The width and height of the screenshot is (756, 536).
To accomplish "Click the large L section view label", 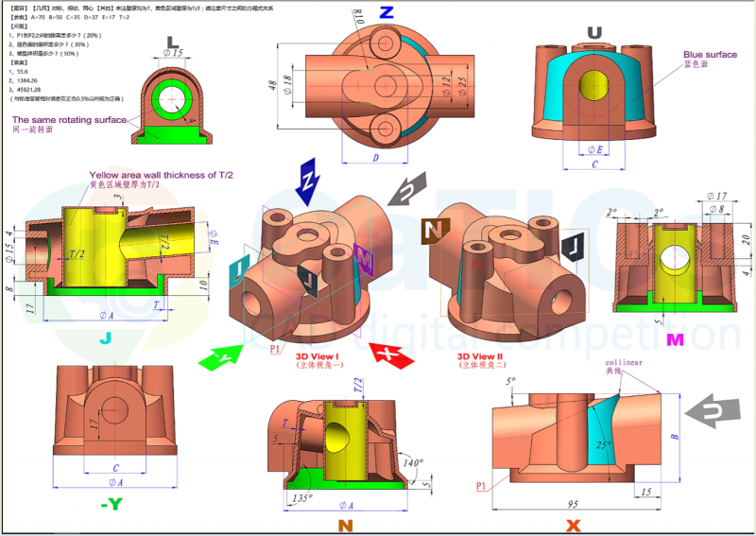I will click(x=172, y=43).
